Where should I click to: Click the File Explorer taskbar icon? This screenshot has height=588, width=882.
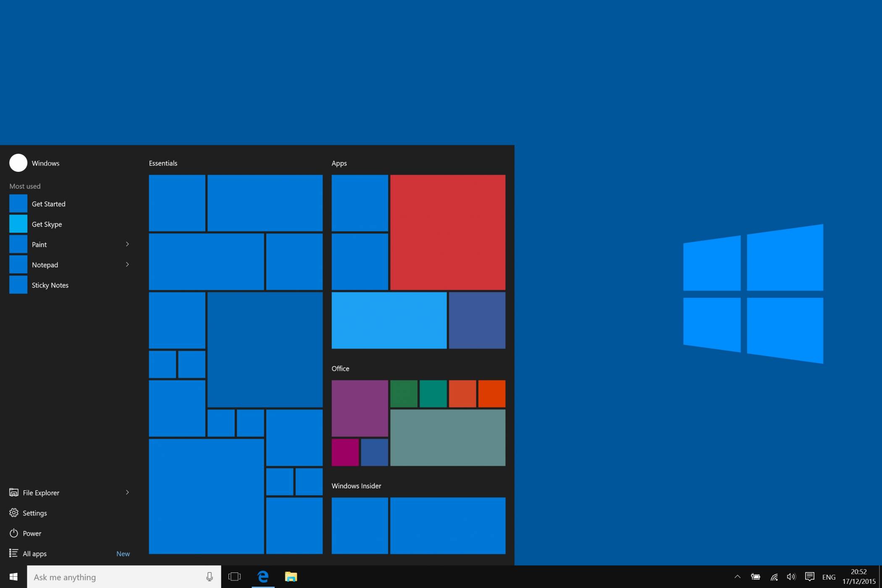[x=291, y=576]
